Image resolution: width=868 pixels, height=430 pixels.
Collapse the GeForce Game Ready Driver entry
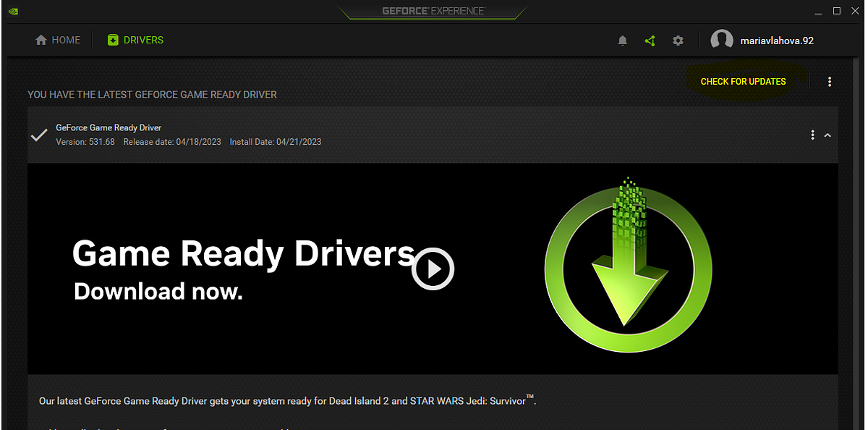pos(827,135)
